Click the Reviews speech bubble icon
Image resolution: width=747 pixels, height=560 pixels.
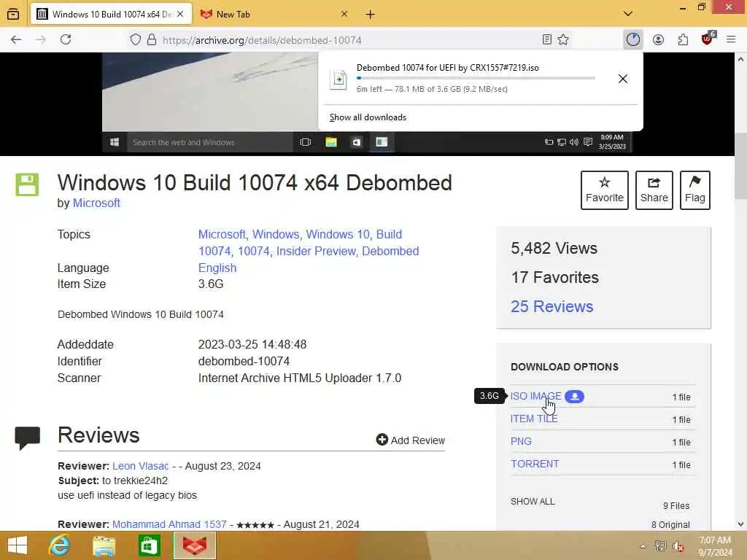click(x=27, y=438)
